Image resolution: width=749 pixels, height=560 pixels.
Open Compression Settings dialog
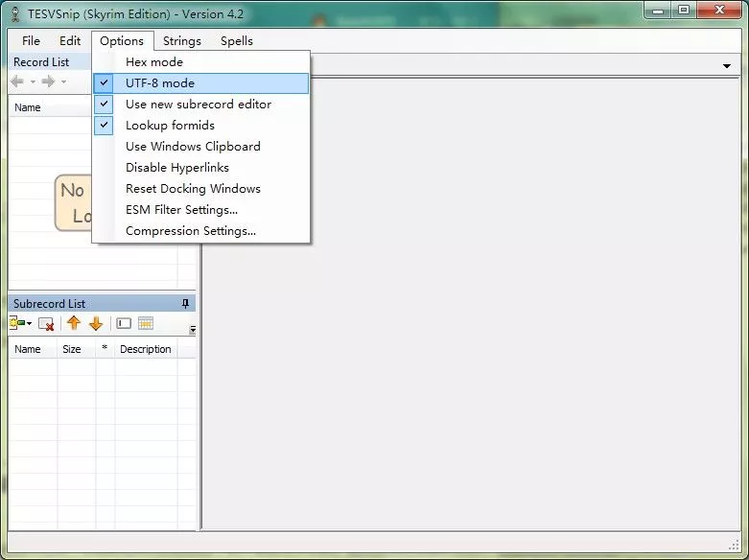[x=201, y=231]
